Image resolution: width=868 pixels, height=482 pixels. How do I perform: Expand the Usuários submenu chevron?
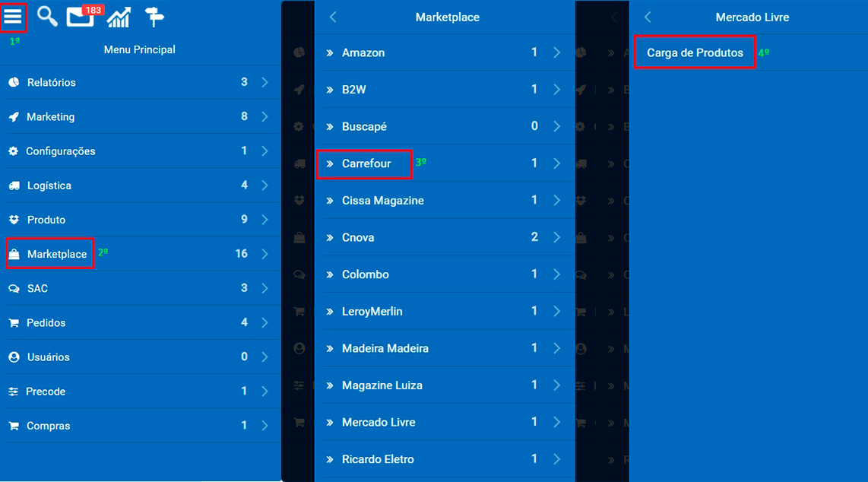[x=265, y=357]
